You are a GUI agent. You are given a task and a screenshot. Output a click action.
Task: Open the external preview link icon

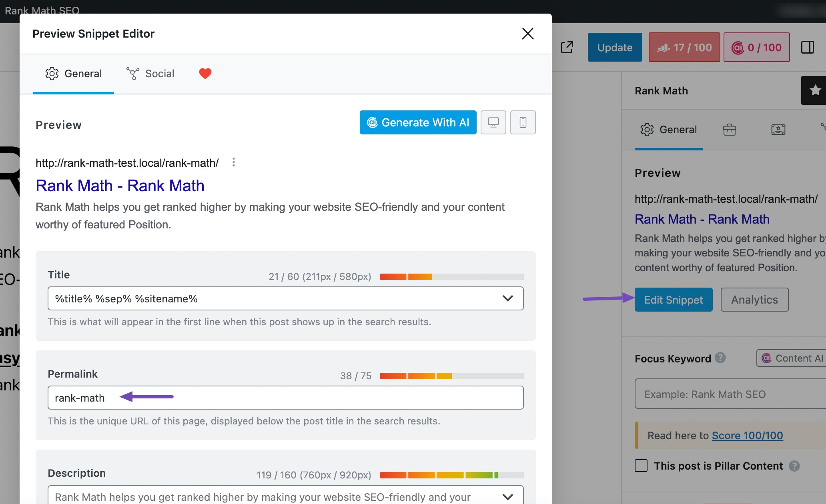567,47
